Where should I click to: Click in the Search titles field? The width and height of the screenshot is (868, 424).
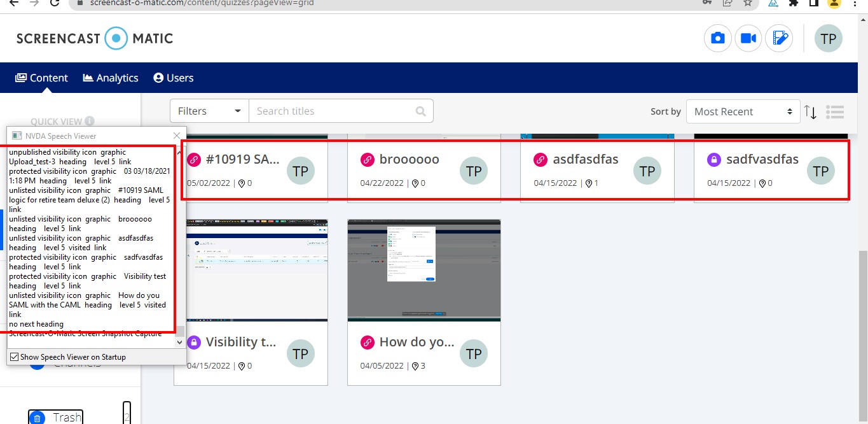click(331, 110)
